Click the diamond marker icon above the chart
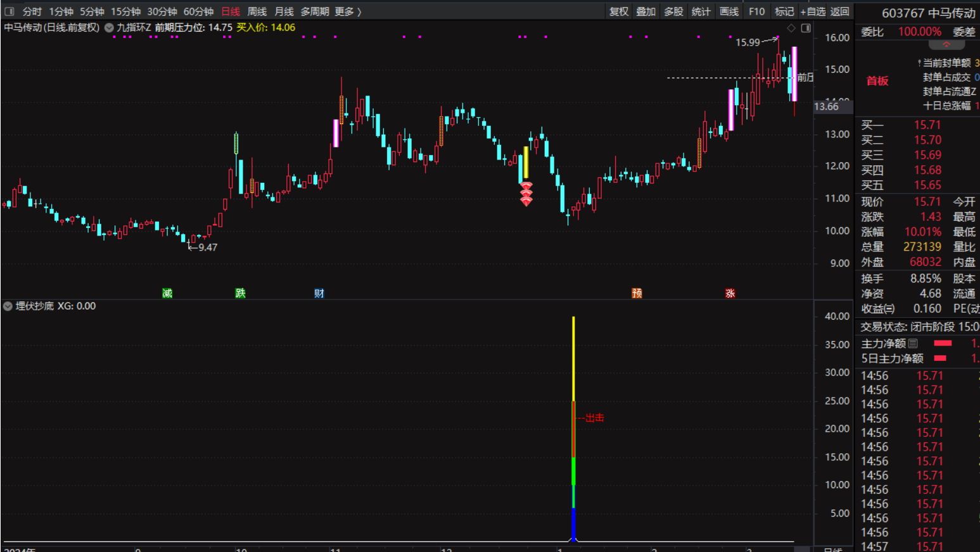The image size is (980, 552). click(x=791, y=28)
